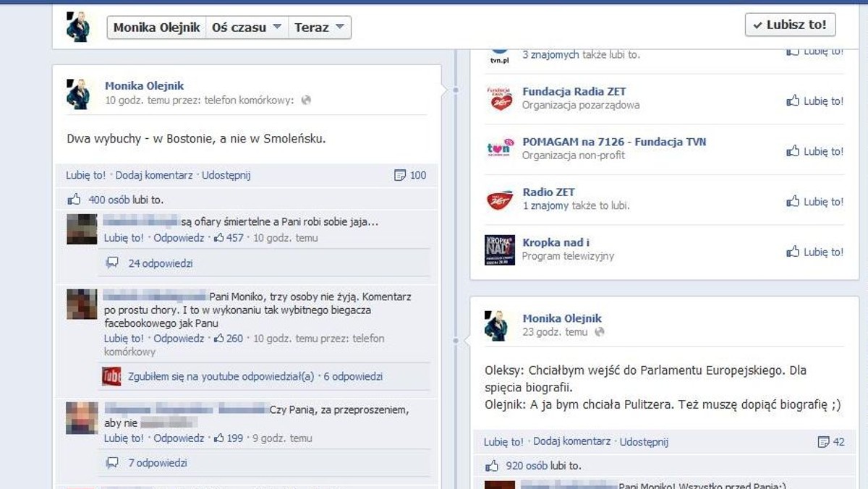Reply to Pani Moniko trzy osoby comment

point(179,338)
